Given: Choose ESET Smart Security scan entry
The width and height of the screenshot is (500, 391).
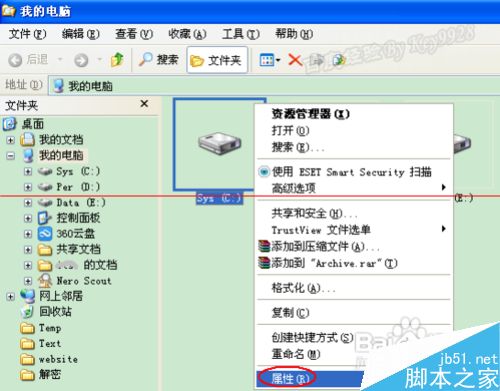Looking at the screenshot, I should point(354,172).
